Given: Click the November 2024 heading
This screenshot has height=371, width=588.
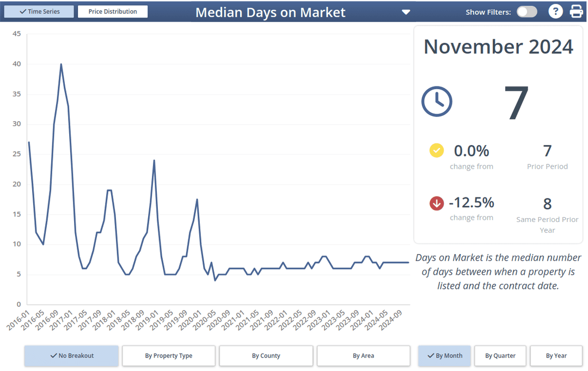Looking at the screenshot, I should click(498, 47).
